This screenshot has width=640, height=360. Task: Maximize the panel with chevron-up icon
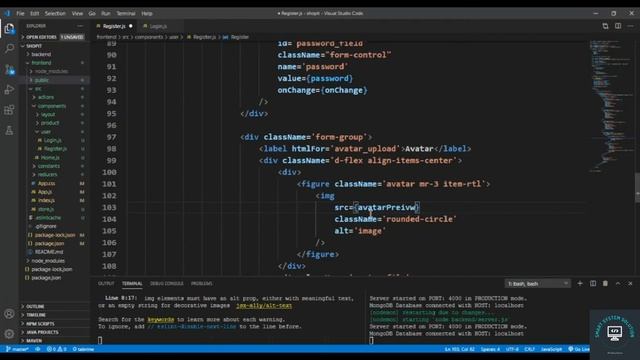point(618,283)
